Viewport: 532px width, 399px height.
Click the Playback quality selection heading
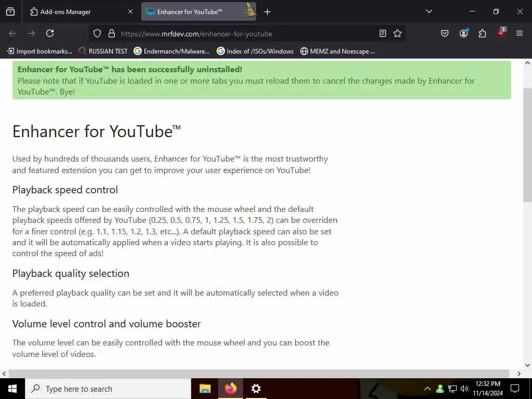(x=71, y=273)
